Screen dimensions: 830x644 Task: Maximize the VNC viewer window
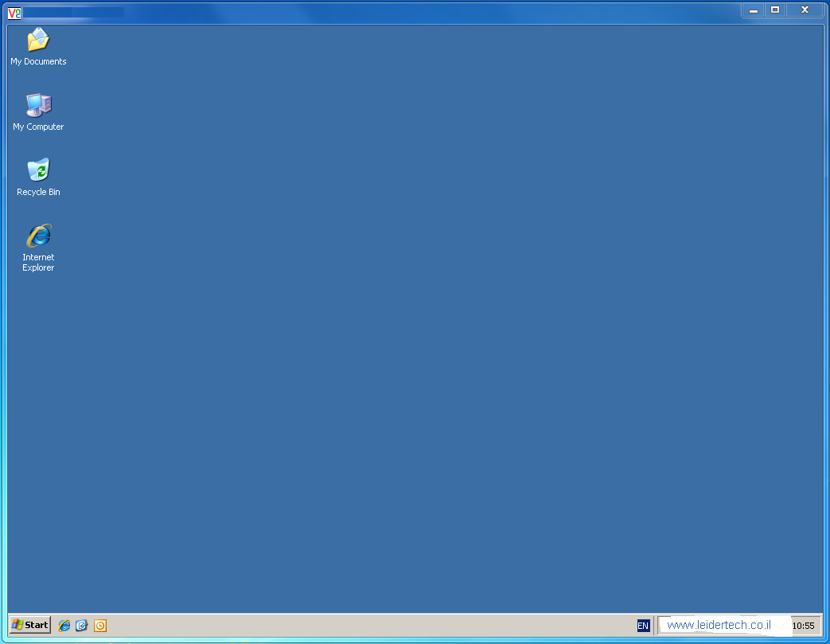(775, 10)
